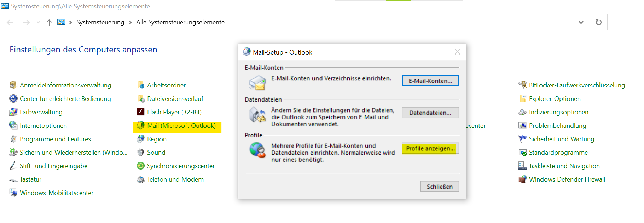The width and height of the screenshot is (644, 223).
Task: Open the Taskleiste und Navigation link
Action: [564, 166]
